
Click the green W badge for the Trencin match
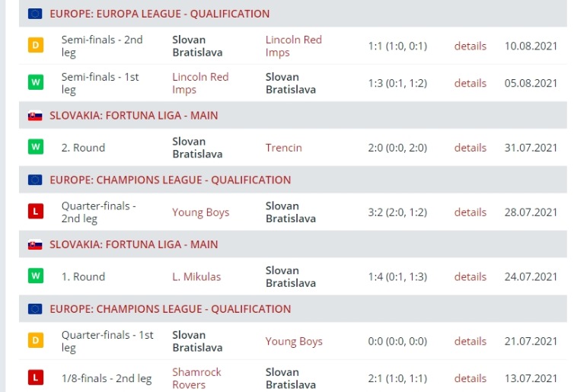(x=35, y=148)
